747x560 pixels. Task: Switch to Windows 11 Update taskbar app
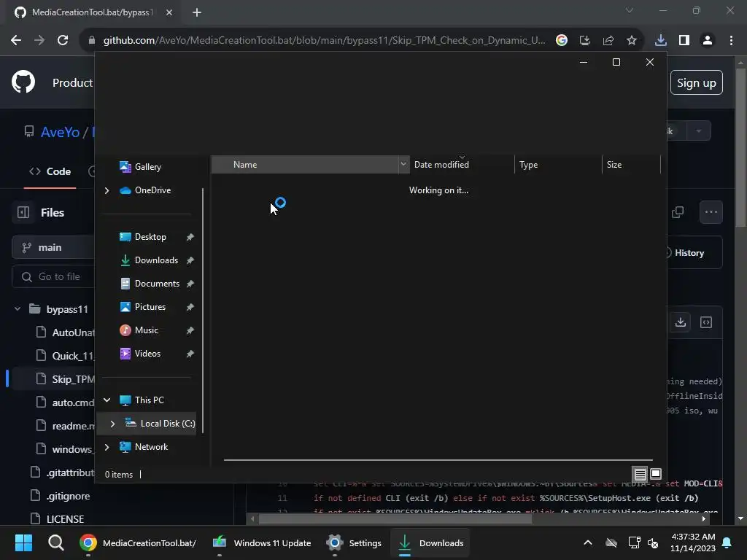point(262,542)
